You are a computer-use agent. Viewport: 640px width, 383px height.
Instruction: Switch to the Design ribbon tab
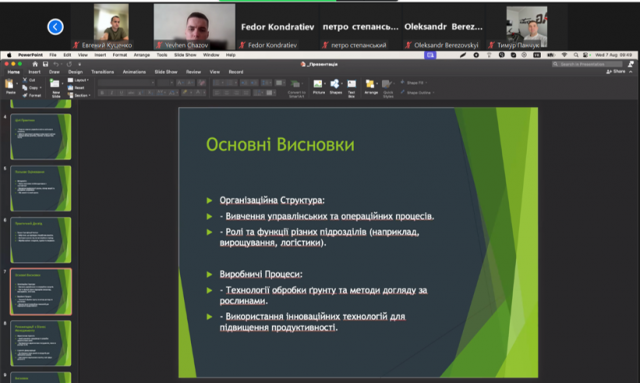75,72
